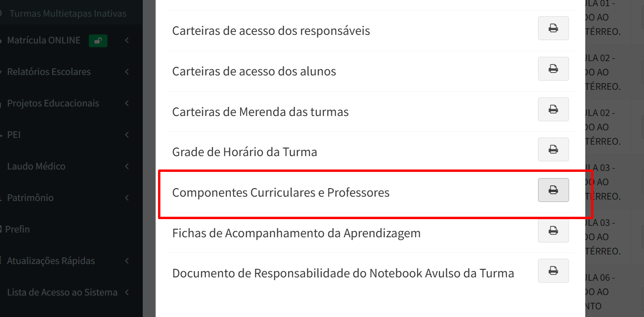This screenshot has width=644, height=317.
Task: Expand the Patrimônio chevron
Action: tap(127, 198)
